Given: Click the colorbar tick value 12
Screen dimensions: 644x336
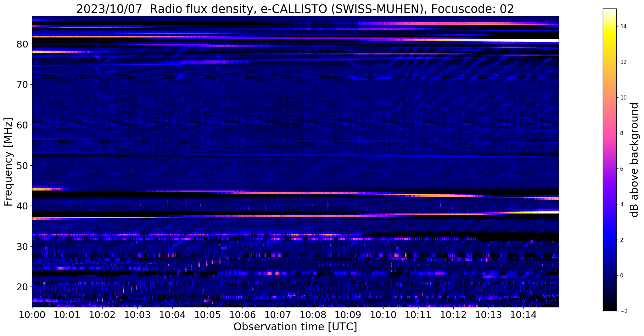Looking at the screenshot, I should (x=623, y=62).
